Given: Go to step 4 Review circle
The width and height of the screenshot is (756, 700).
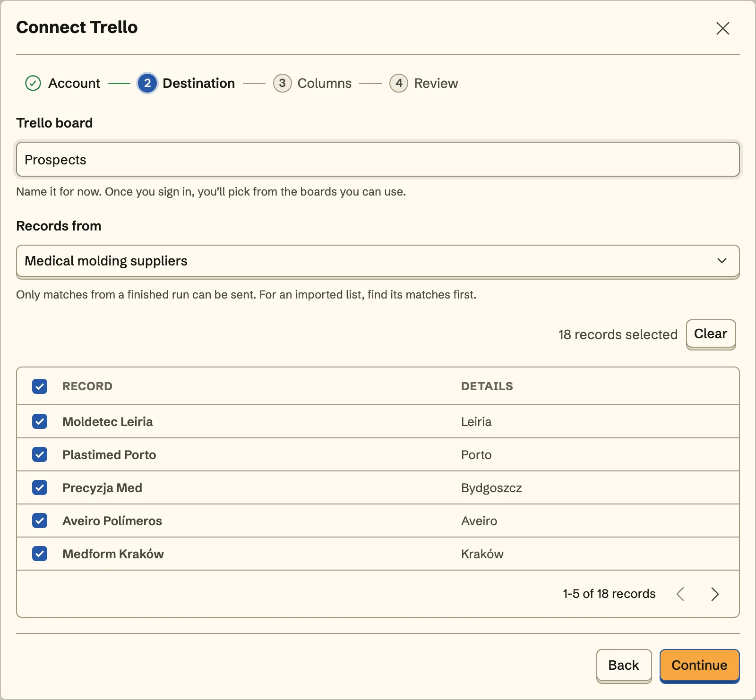Looking at the screenshot, I should (x=399, y=83).
